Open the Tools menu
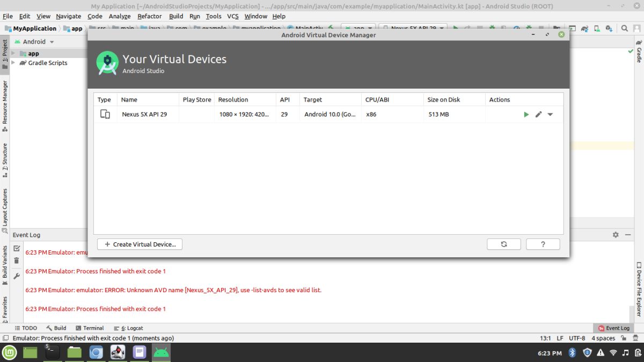Screen dimensions: 644x362 [214, 16]
